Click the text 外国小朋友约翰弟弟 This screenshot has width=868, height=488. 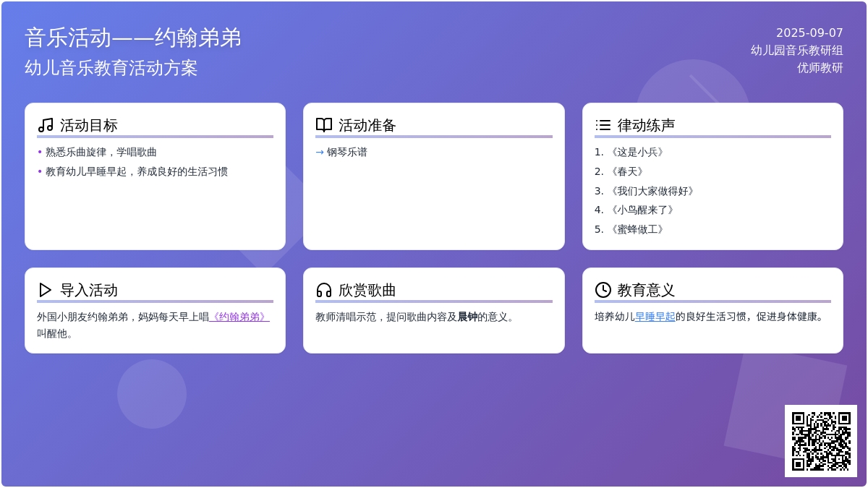(x=82, y=317)
